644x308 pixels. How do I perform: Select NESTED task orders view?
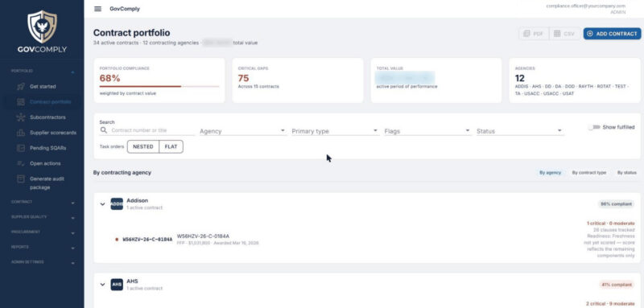pos(143,146)
